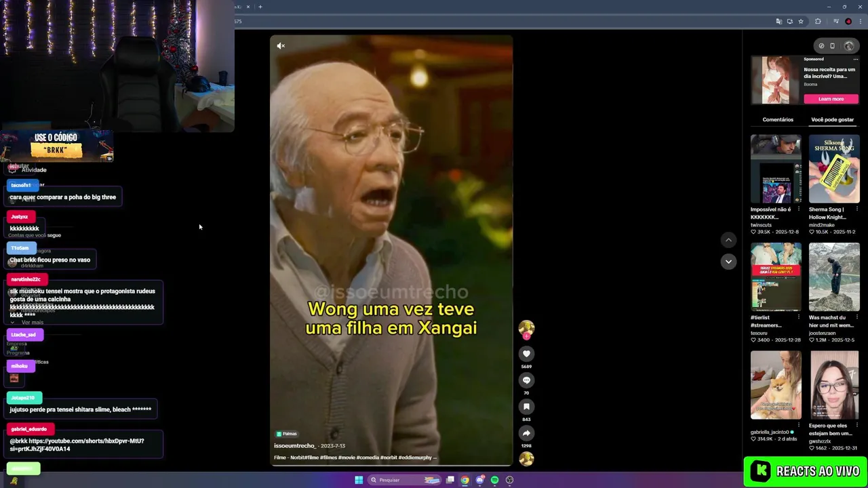Open Google Chrome from taskbar

[x=465, y=480]
